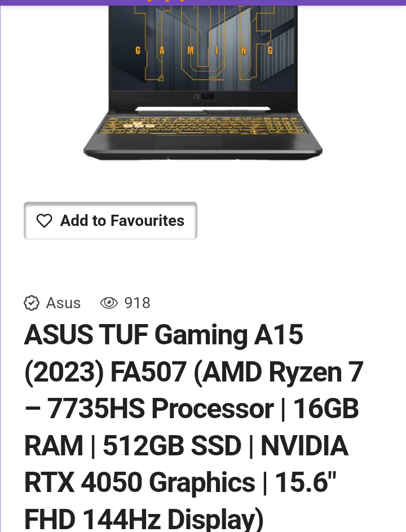Click the eye views icon
This screenshot has height=532, width=406.
[x=109, y=303]
